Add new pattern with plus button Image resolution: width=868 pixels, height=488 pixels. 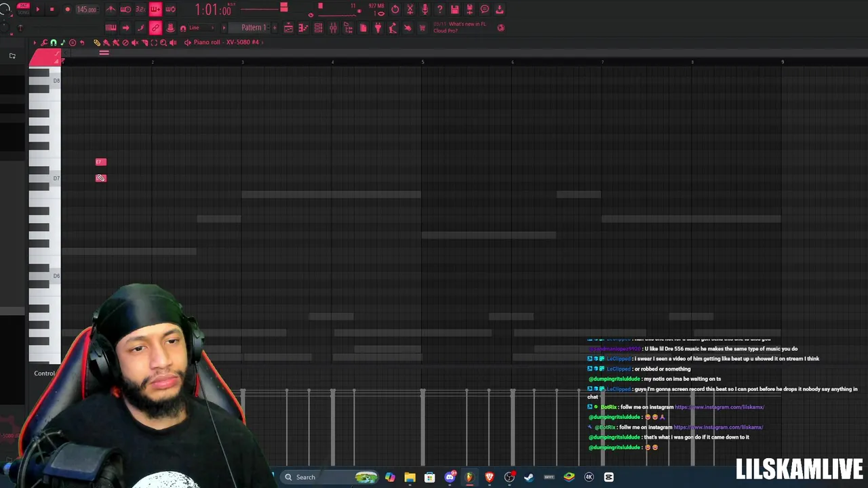pos(275,28)
